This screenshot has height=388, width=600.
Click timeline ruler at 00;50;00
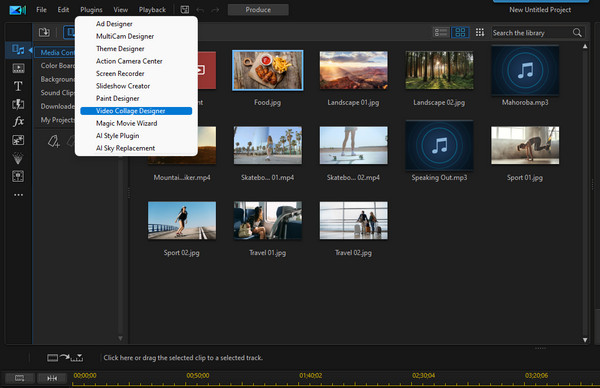tap(197, 376)
